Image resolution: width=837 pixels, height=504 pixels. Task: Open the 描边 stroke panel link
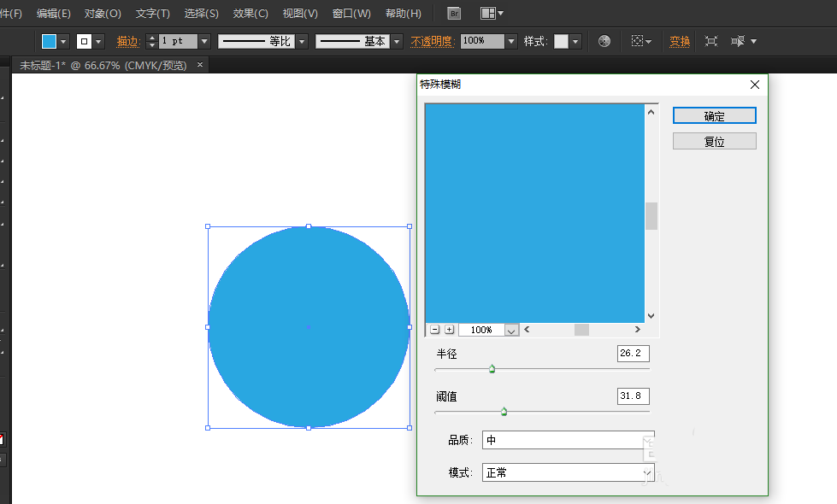coord(127,41)
